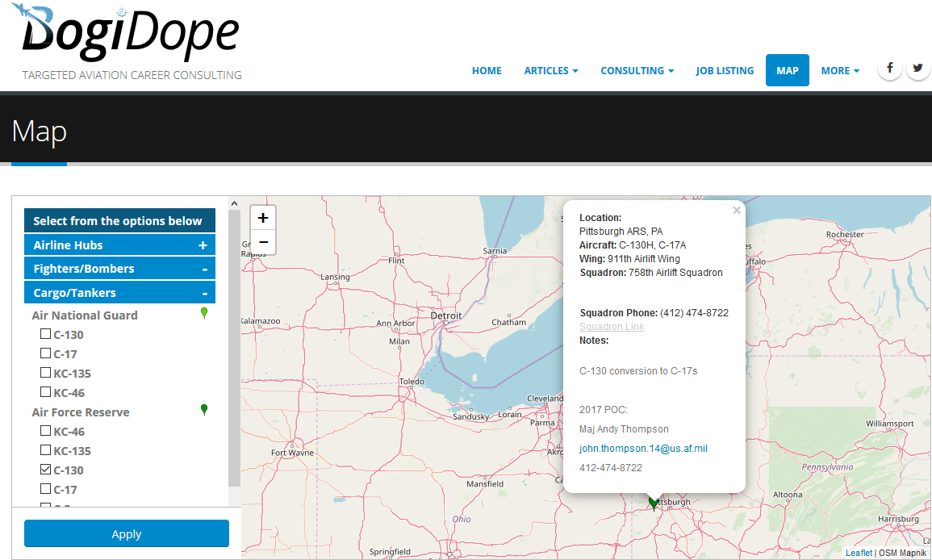Image resolution: width=932 pixels, height=560 pixels.
Task: Check Air National Guard KC-135 box
Action: click(45, 372)
